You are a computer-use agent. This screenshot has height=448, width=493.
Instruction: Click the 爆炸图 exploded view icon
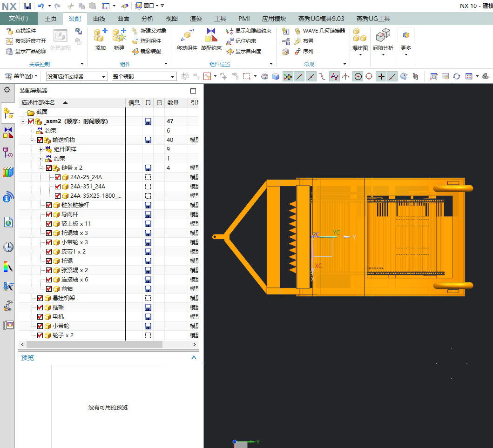(x=359, y=35)
